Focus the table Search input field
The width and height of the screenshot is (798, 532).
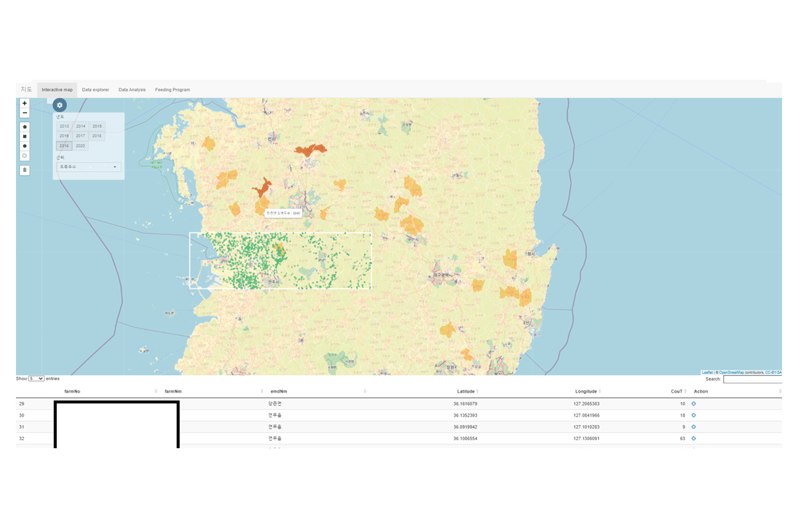752,379
